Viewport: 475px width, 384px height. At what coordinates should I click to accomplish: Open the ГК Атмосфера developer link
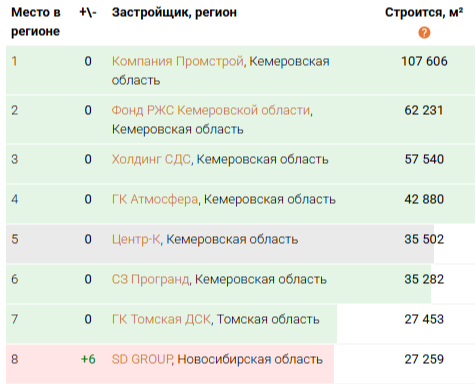pos(155,199)
